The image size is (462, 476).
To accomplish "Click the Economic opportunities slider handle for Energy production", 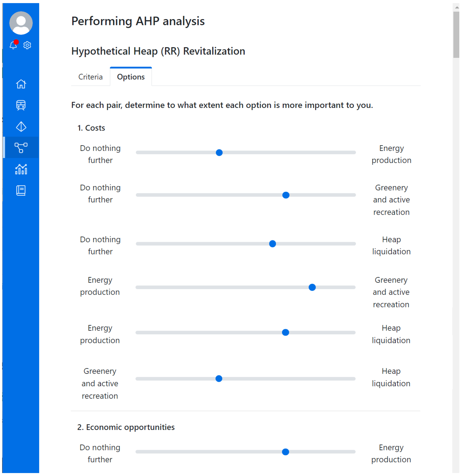I will coord(285,452).
